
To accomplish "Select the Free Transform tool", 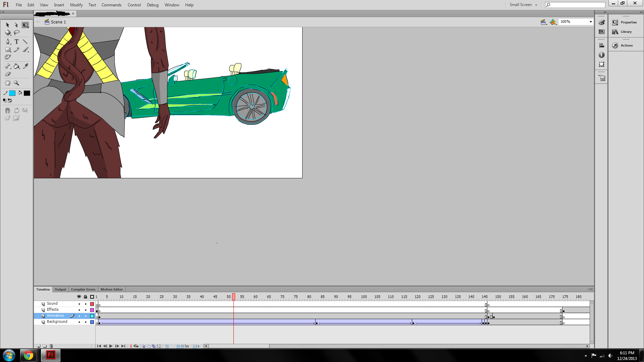I will coord(25,25).
